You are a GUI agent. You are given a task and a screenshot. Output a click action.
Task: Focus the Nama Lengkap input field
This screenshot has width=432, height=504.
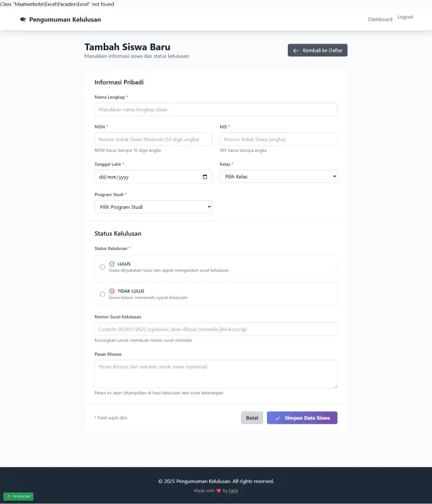(216, 110)
